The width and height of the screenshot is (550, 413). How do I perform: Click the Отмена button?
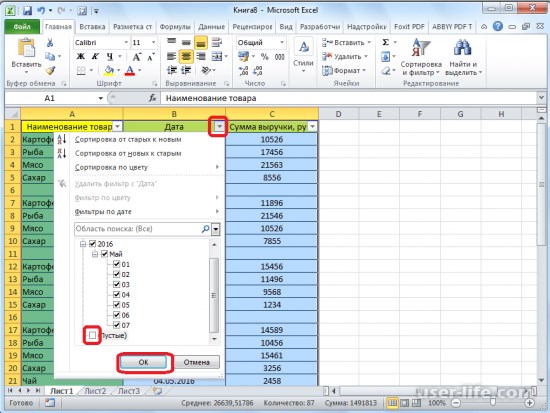coord(197,362)
